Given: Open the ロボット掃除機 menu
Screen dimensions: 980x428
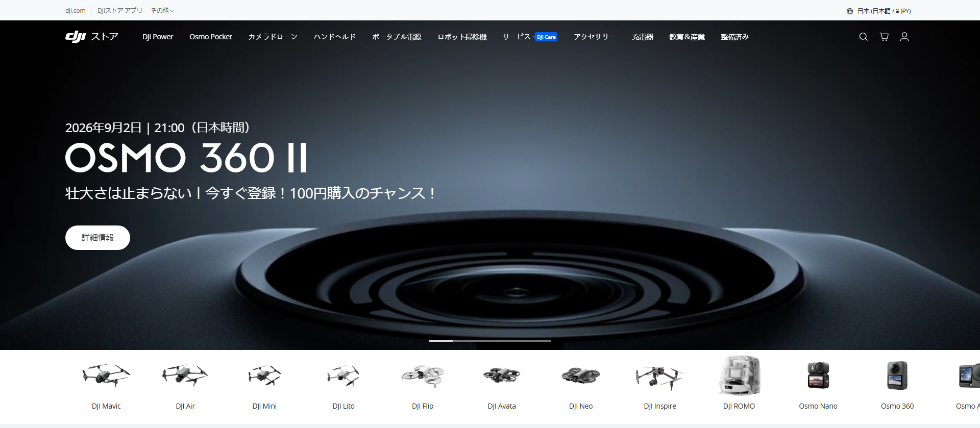Looking at the screenshot, I should 462,37.
